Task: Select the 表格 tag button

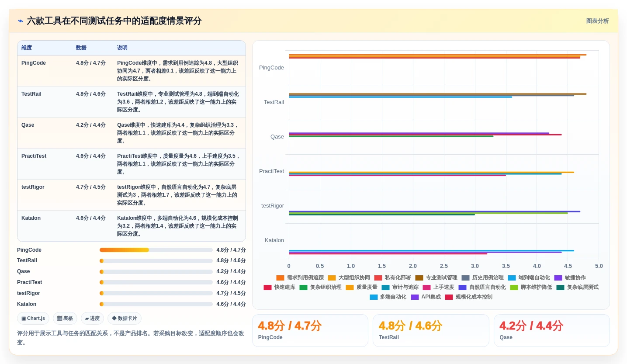Action: tap(65, 319)
